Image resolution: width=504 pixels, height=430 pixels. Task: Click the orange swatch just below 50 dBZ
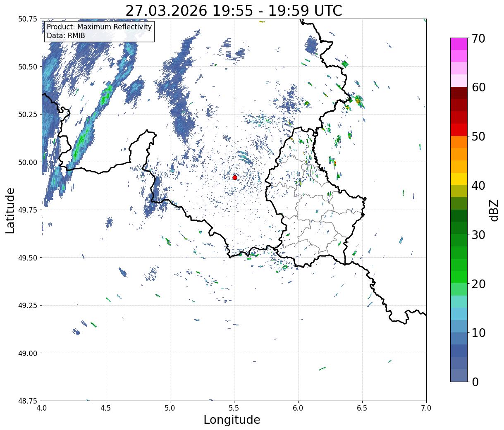(x=459, y=142)
